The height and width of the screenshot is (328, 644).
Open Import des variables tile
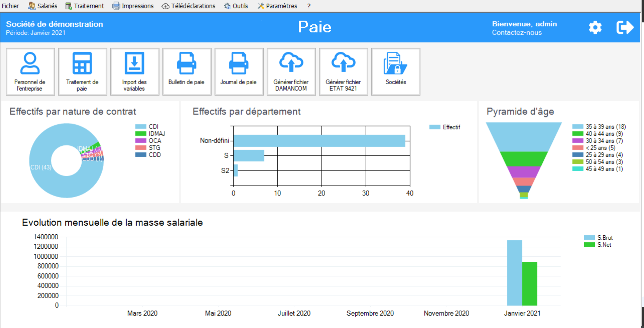(134, 72)
